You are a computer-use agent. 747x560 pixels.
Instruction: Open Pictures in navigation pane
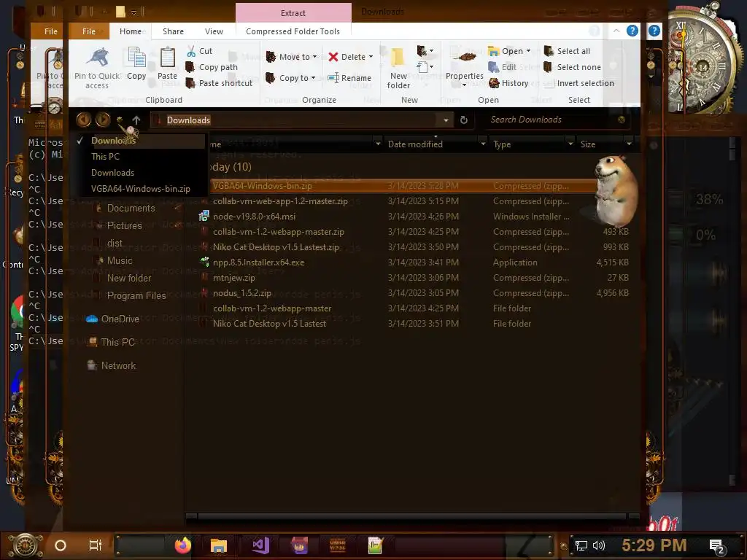(124, 226)
